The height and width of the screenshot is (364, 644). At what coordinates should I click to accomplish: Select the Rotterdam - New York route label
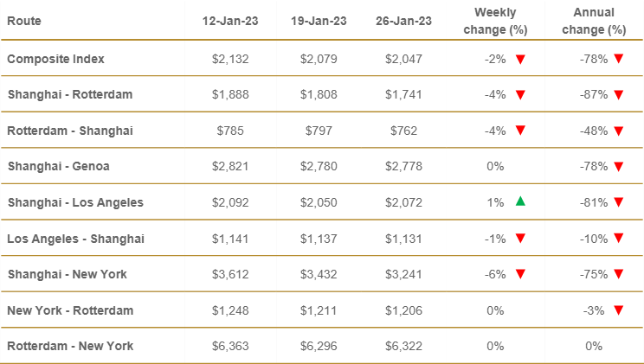70,346
